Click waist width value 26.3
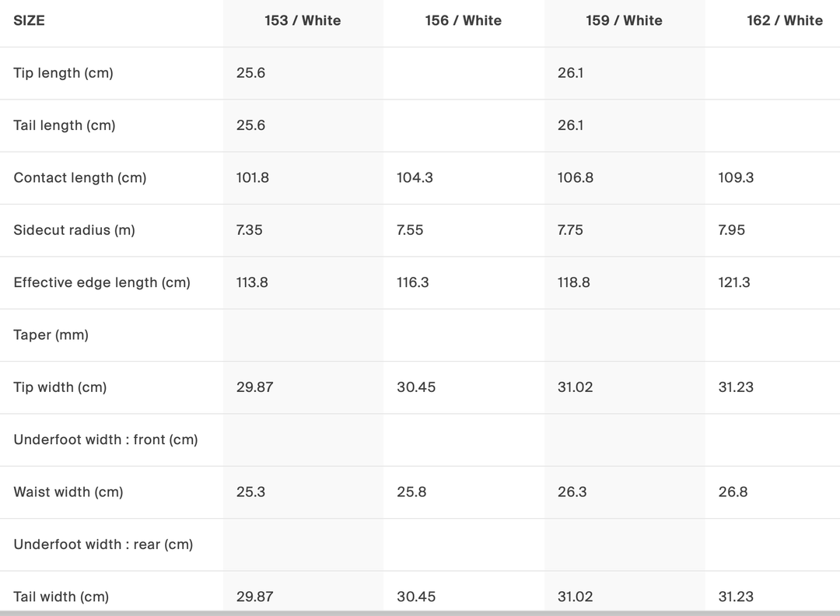This screenshot has height=616, width=840. pos(572,492)
